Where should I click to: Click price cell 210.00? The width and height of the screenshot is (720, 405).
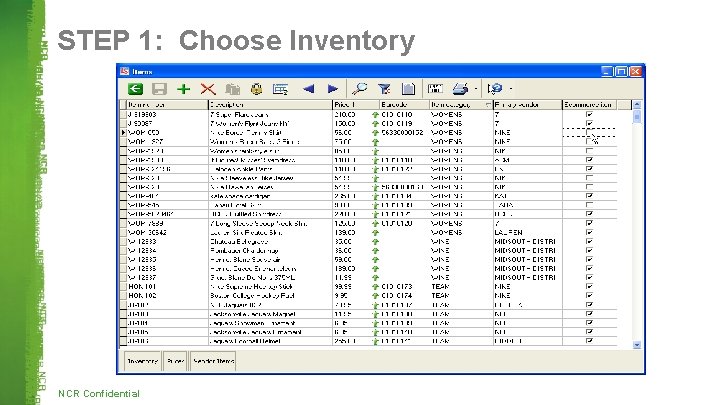pos(352,115)
